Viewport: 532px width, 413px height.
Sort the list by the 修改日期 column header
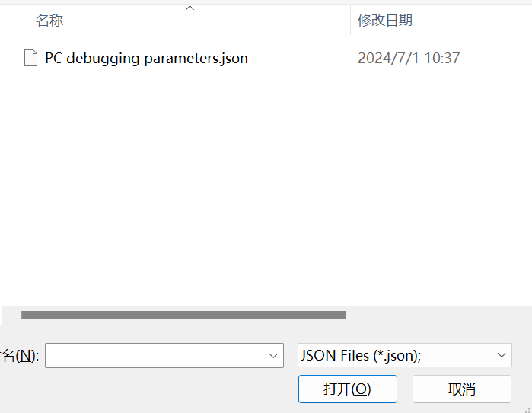point(385,21)
